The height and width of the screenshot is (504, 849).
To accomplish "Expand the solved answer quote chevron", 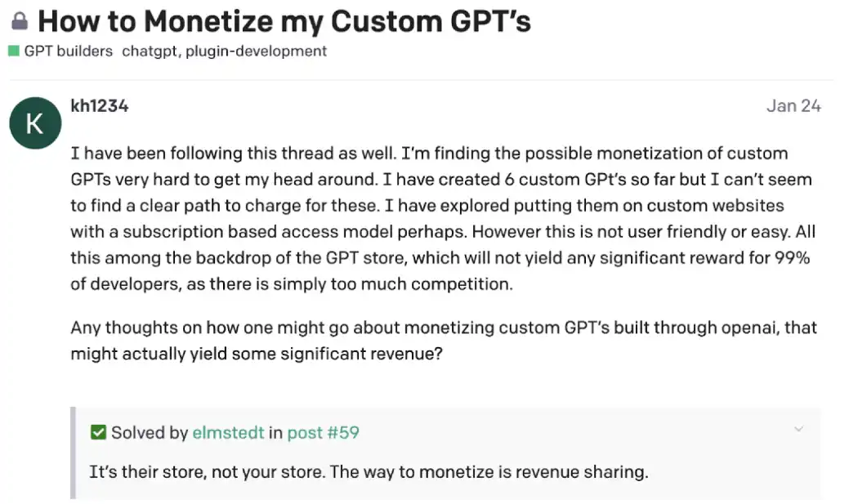I will pyautogui.click(x=798, y=429).
